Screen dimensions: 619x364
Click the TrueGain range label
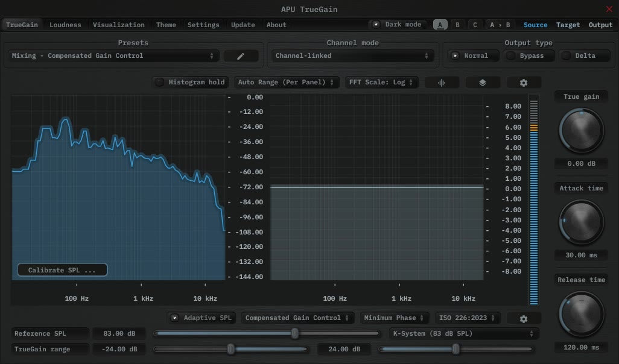pos(49,349)
